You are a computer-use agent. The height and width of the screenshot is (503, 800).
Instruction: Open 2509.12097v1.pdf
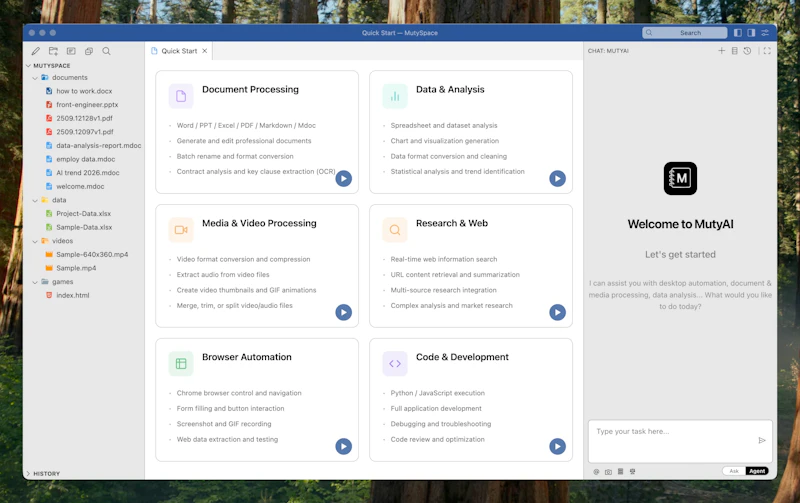tap(85, 132)
